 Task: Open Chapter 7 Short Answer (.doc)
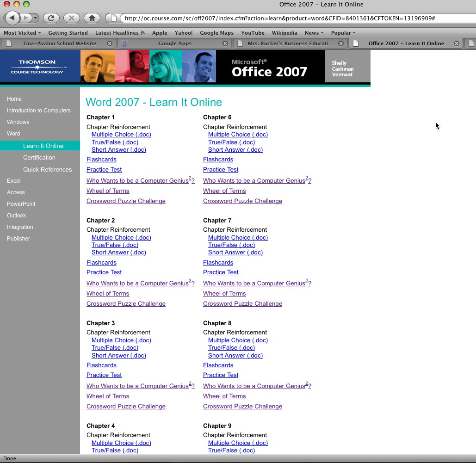tap(235, 252)
